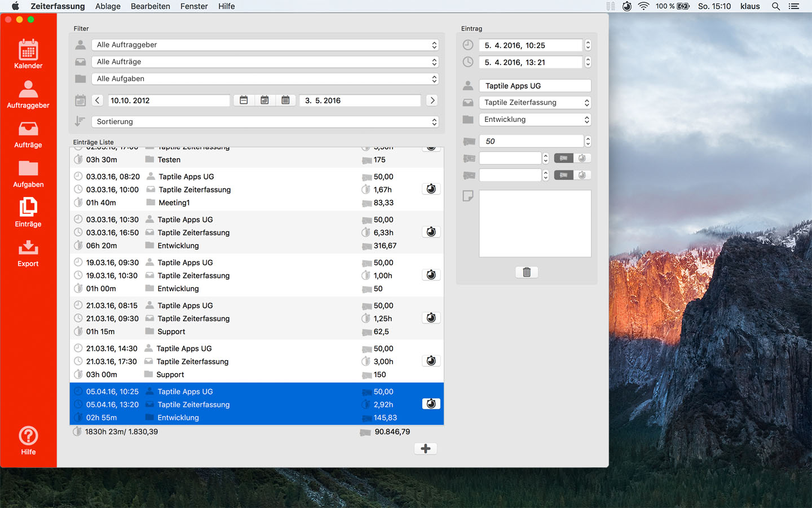Open the Alle Aufgaben filter dropdown

(x=265, y=79)
